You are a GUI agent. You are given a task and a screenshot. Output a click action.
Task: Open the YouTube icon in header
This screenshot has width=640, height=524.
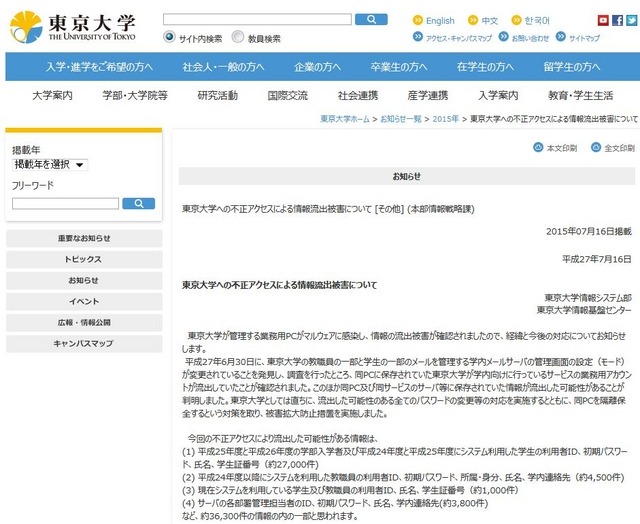click(x=603, y=20)
